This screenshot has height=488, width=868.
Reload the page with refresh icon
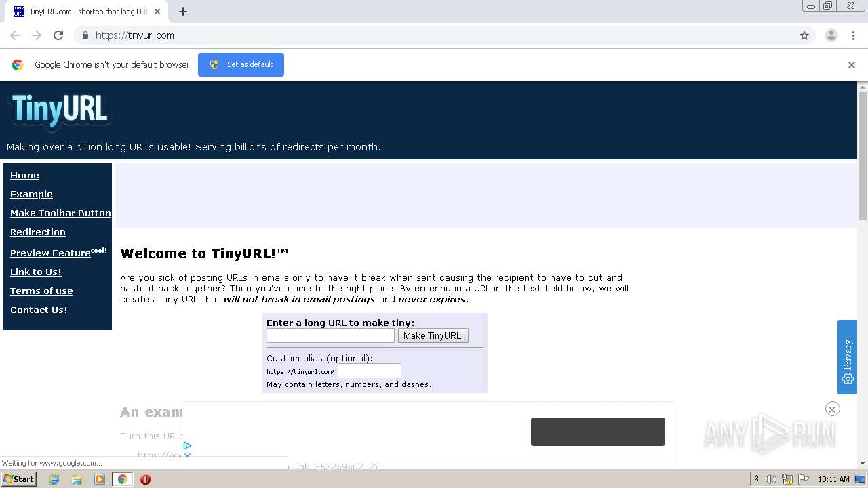coord(58,35)
